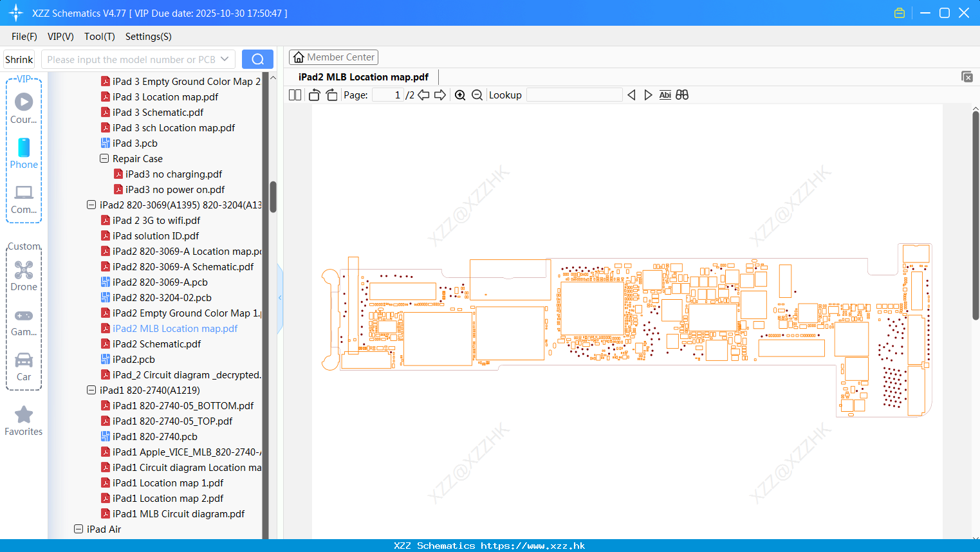The width and height of the screenshot is (980, 552).
Task: Open iPad2.pcb file
Action: click(x=134, y=359)
